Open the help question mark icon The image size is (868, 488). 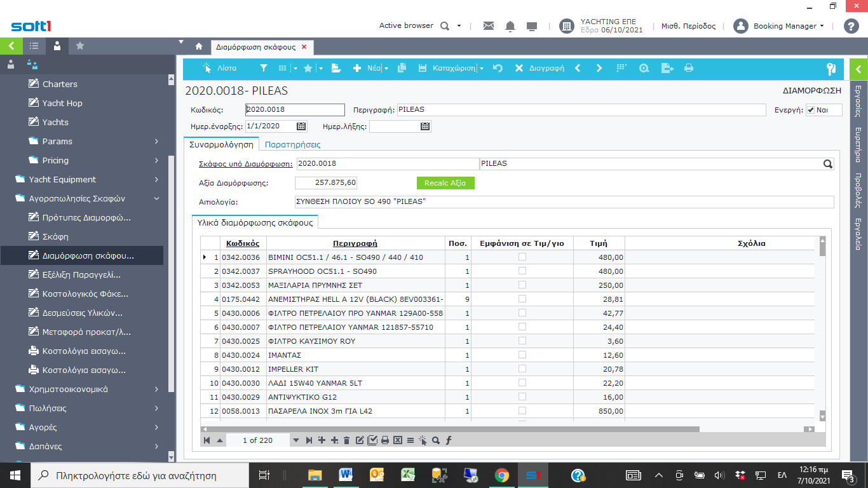[851, 26]
